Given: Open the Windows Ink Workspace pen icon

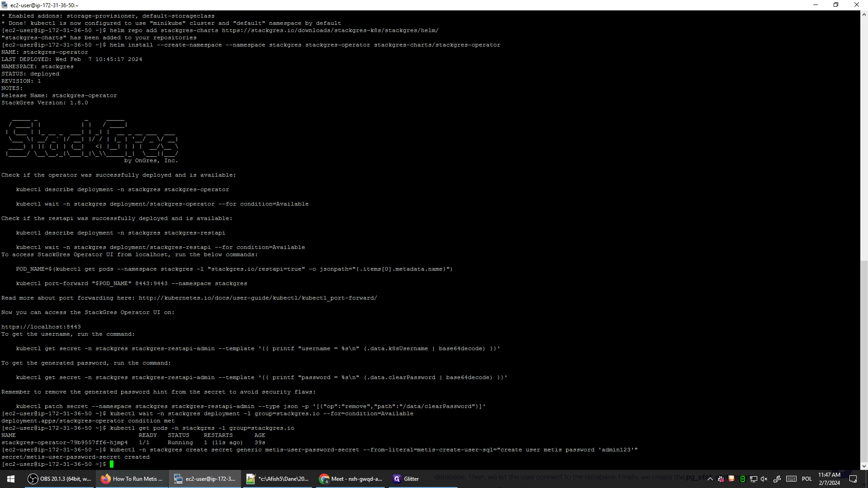Looking at the screenshot, I should [777, 479].
